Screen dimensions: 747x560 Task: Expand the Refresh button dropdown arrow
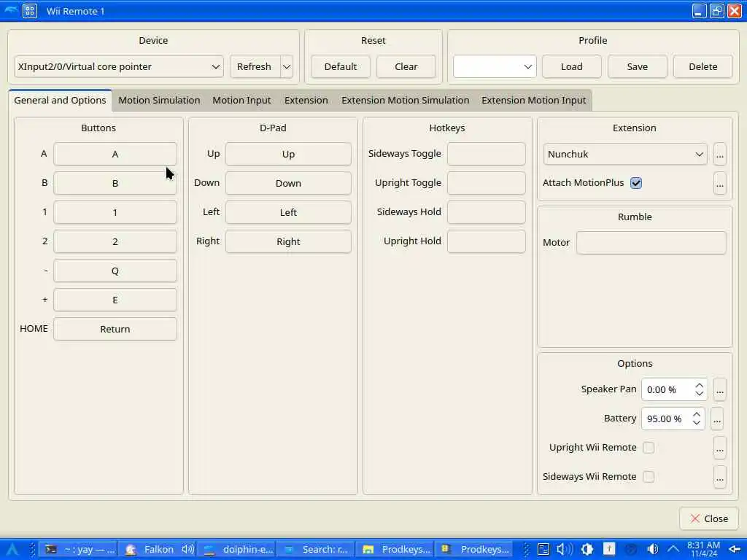click(x=287, y=66)
